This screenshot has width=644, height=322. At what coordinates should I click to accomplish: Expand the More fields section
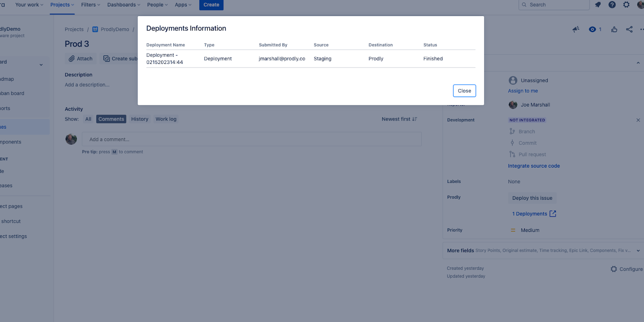coord(544,250)
